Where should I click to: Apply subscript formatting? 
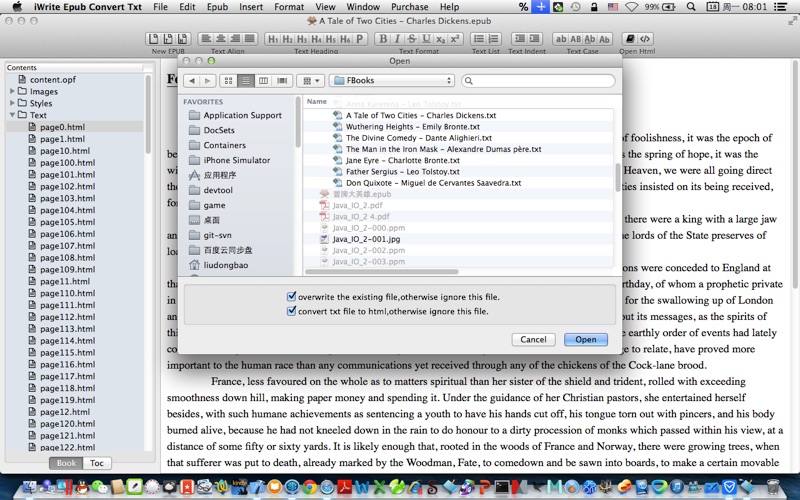click(440, 39)
